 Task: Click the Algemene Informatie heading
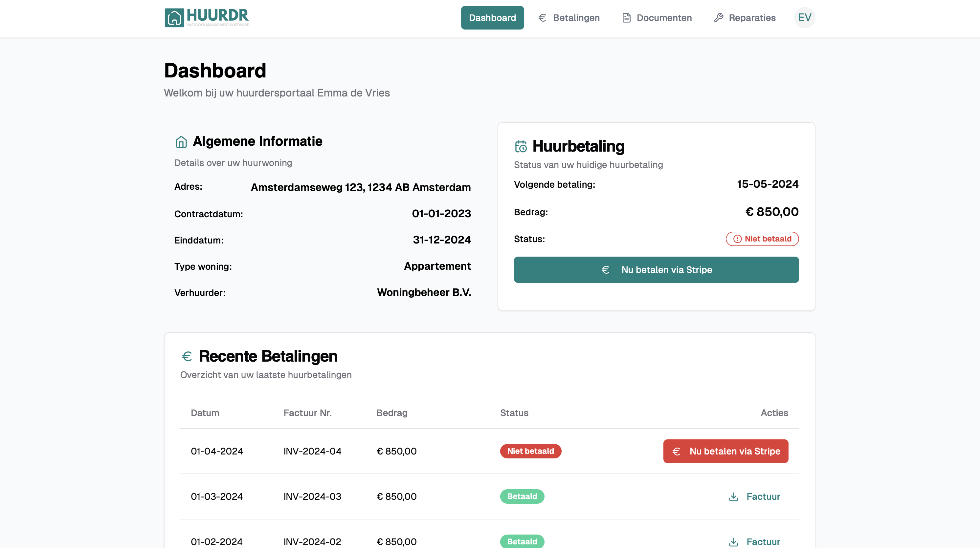pyautogui.click(x=257, y=141)
